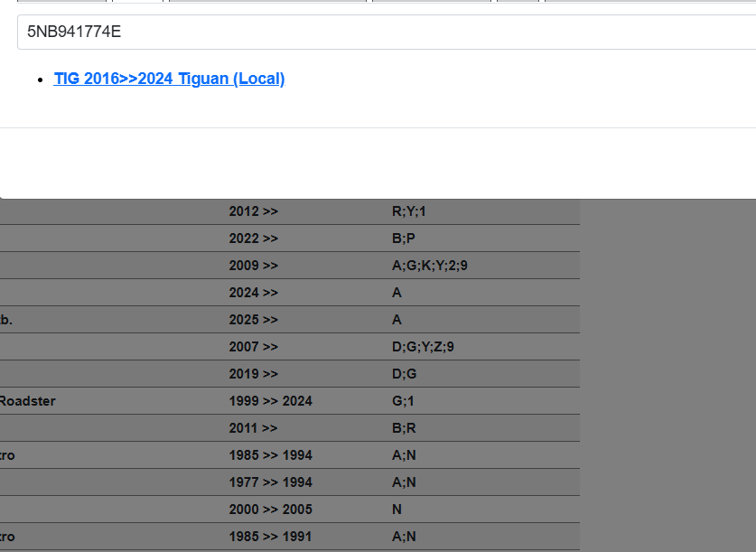
Task: Click the R;Y;1 code cell
Action: tap(408, 211)
